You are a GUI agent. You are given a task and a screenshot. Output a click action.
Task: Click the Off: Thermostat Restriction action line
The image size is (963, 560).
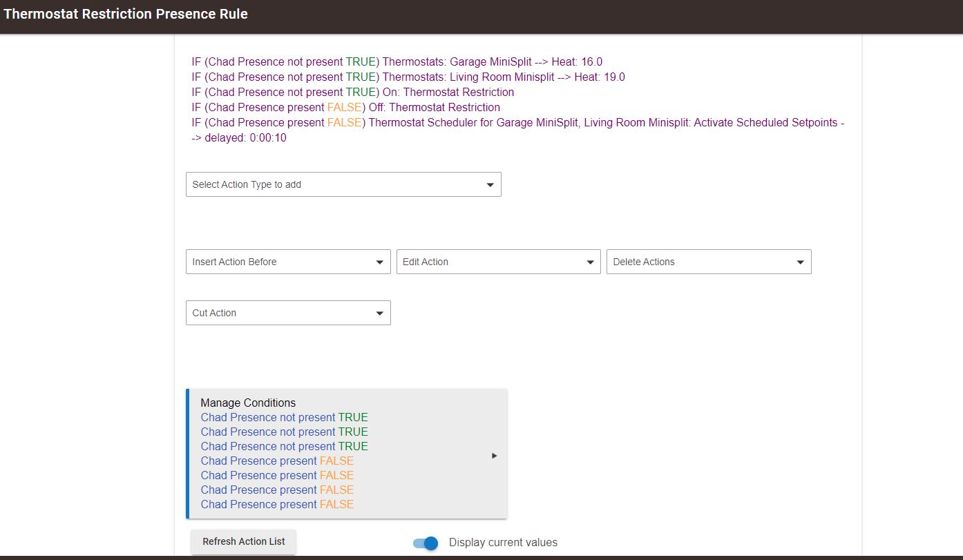[x=345, y=107]
